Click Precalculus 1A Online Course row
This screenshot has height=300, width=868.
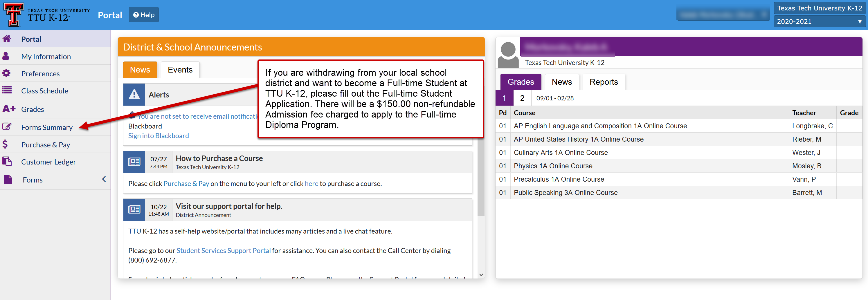(x=679, y=179)
